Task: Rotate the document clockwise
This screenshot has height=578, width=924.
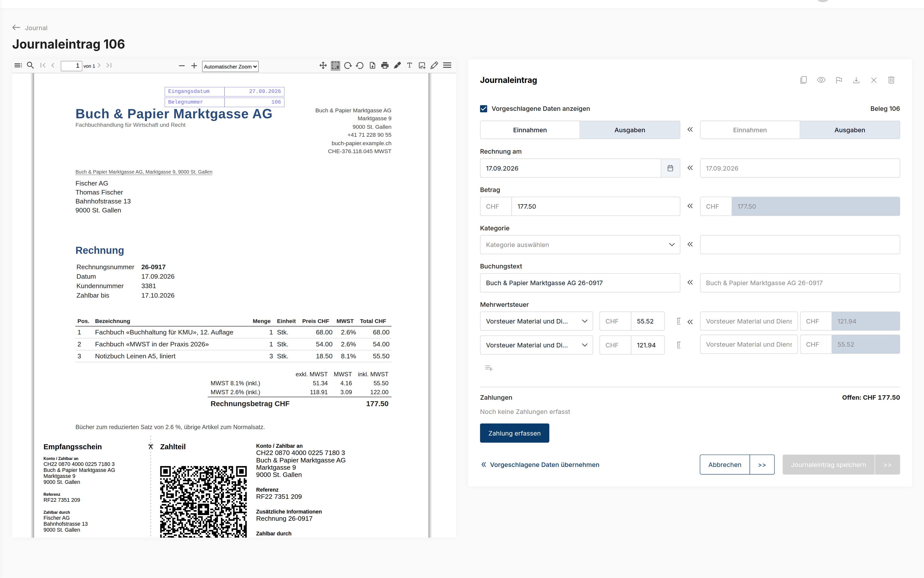Action: [x=348, y=65]
